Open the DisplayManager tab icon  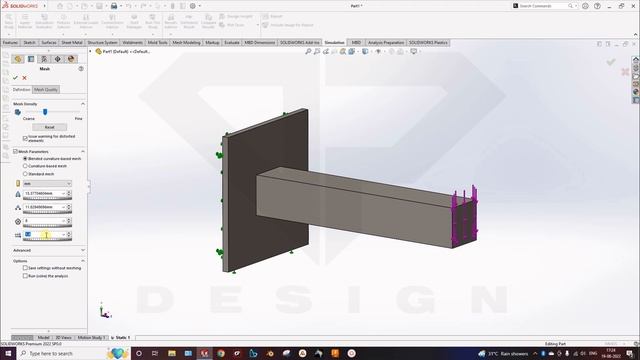click(71, 59)
